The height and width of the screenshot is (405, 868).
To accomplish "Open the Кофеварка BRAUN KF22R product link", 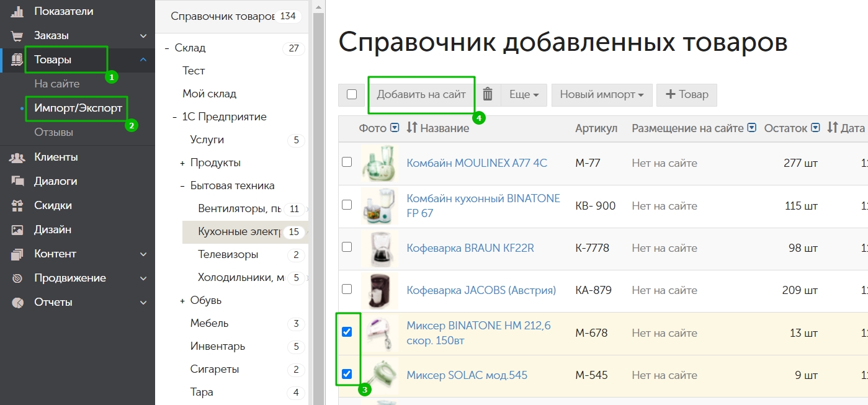I will click(470, 248).
